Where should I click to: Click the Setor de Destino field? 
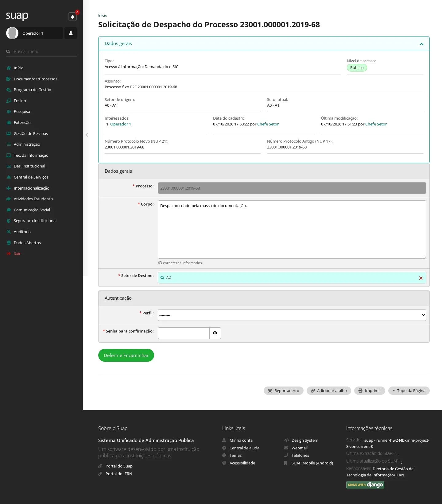coord(292,278)
